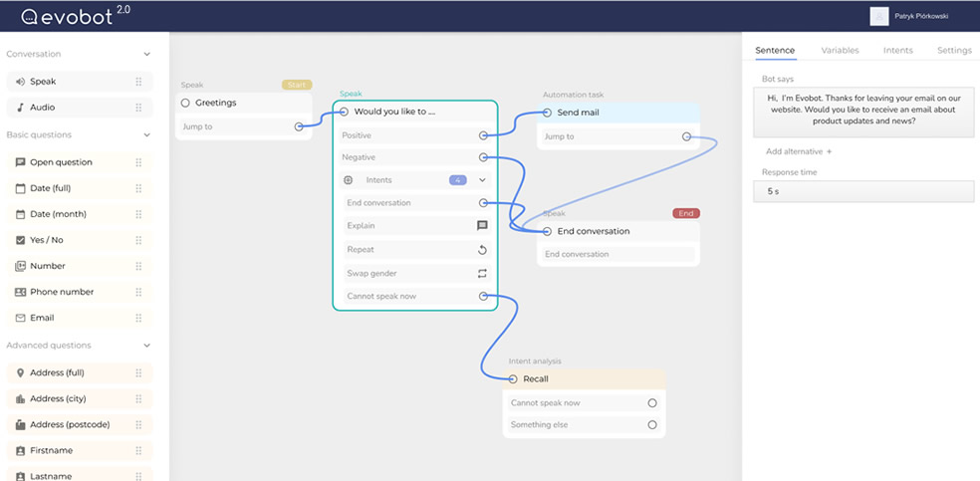980x481 pixels.
Task: Expand the Intents chevron in Speak node
Action: (483, 180)
